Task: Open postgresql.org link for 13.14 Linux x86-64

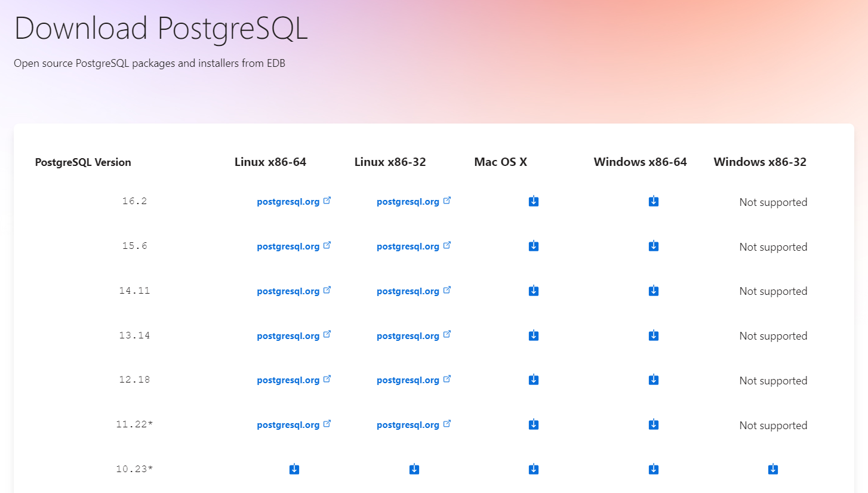Action: 294,336
